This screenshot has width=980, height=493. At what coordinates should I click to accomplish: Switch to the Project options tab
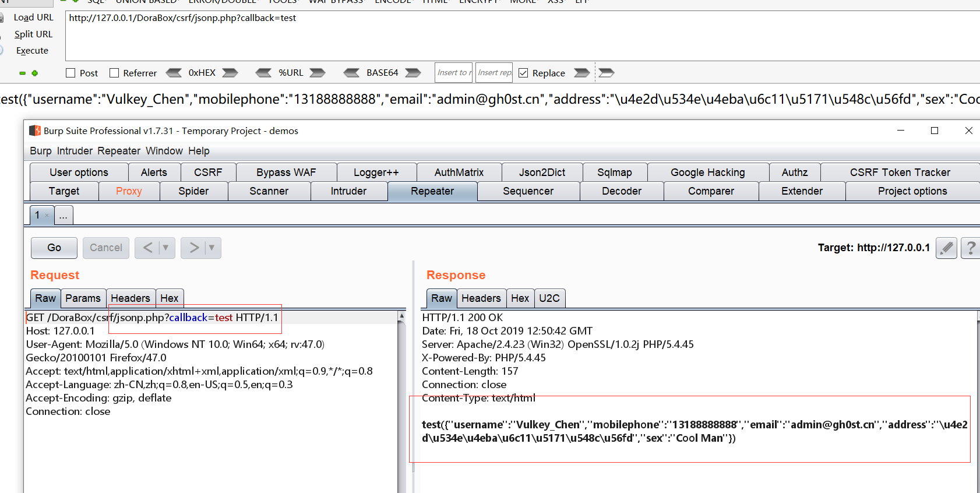pos(912,191)
